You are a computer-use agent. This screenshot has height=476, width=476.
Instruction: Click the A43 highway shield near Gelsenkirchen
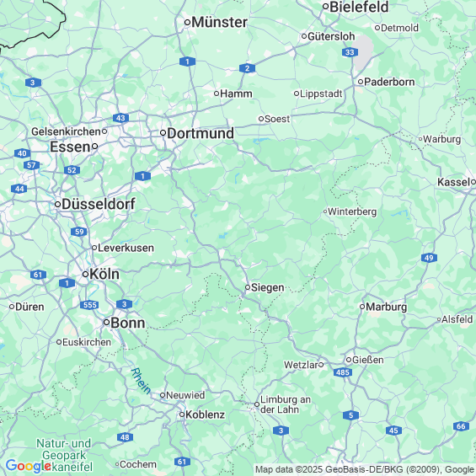120,118
